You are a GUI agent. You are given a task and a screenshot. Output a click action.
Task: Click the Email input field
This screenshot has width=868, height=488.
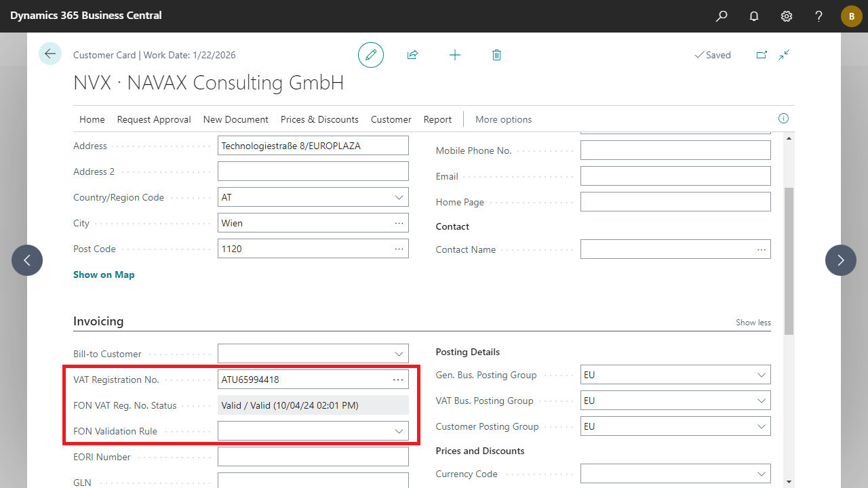point(675,176)
